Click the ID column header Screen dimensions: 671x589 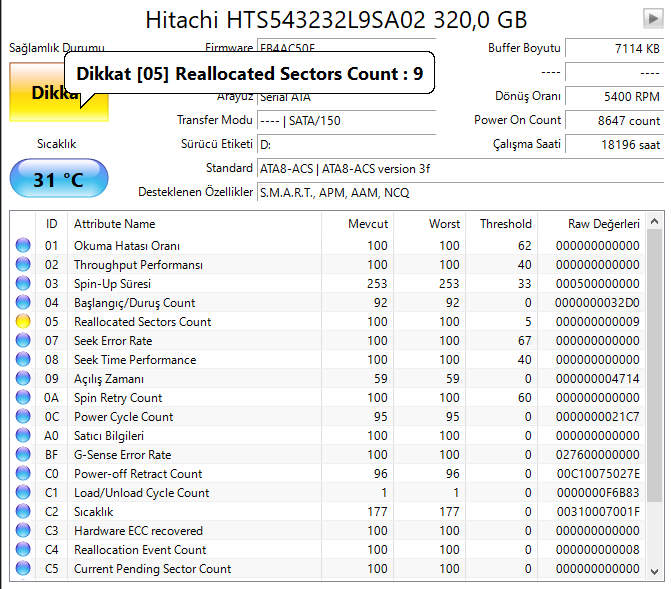[x=51, y=223]
